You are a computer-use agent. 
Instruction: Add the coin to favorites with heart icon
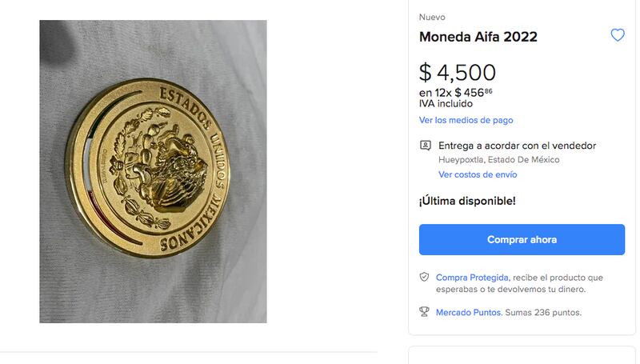[x=617, y=35]
